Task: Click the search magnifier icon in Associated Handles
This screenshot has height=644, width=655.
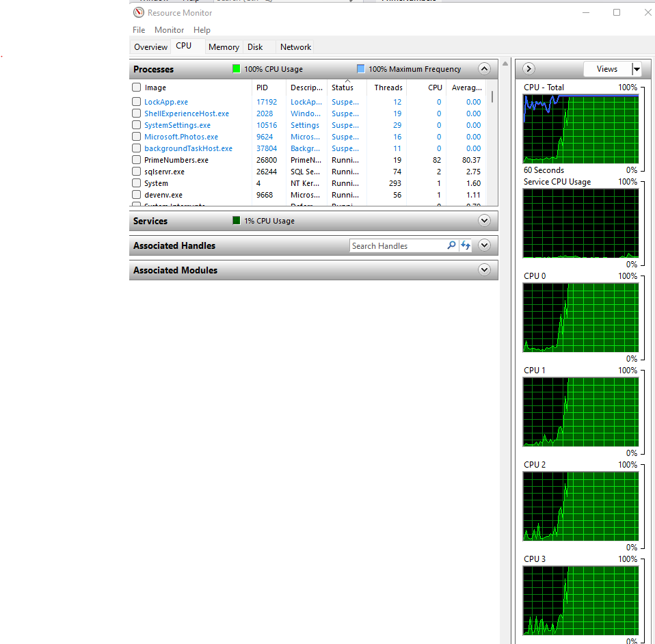Action: (x=451, y=245)
